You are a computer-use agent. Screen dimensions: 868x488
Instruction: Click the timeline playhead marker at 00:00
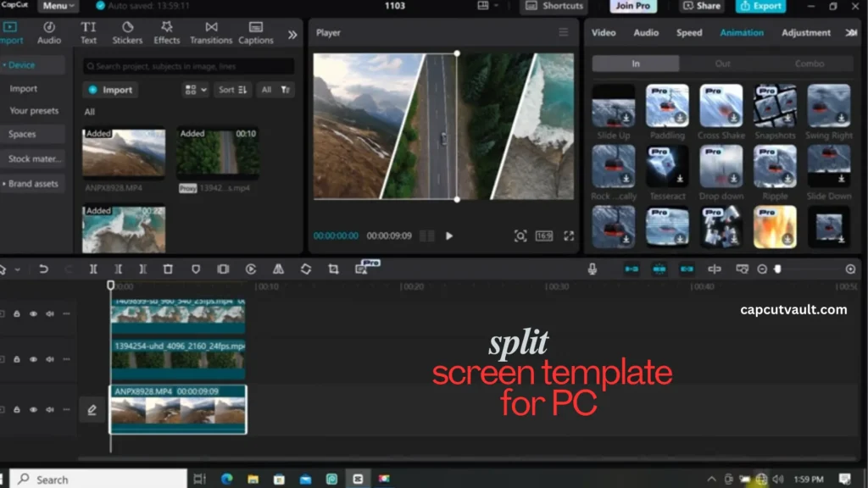pyautogui.click(x=111, y=286)
